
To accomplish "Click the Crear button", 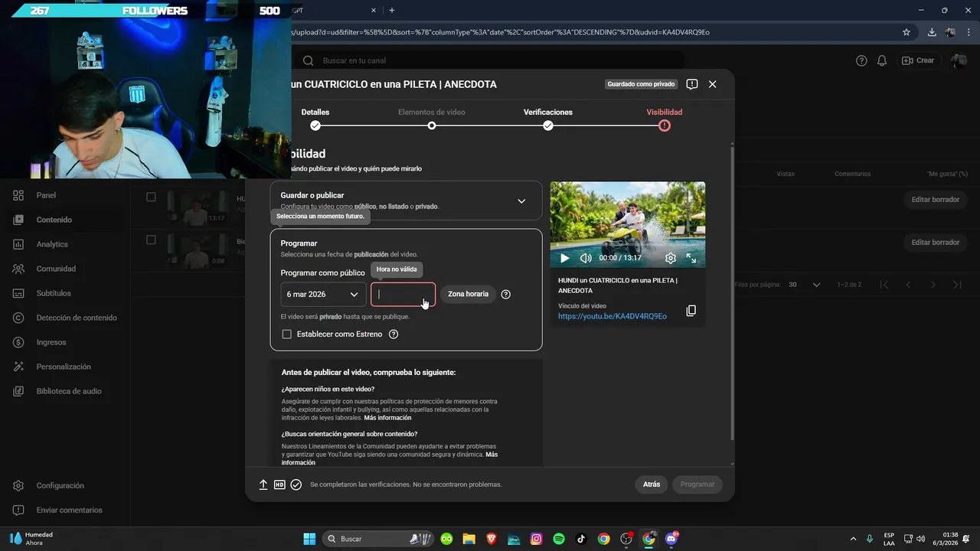I will [x=918, y=60].
